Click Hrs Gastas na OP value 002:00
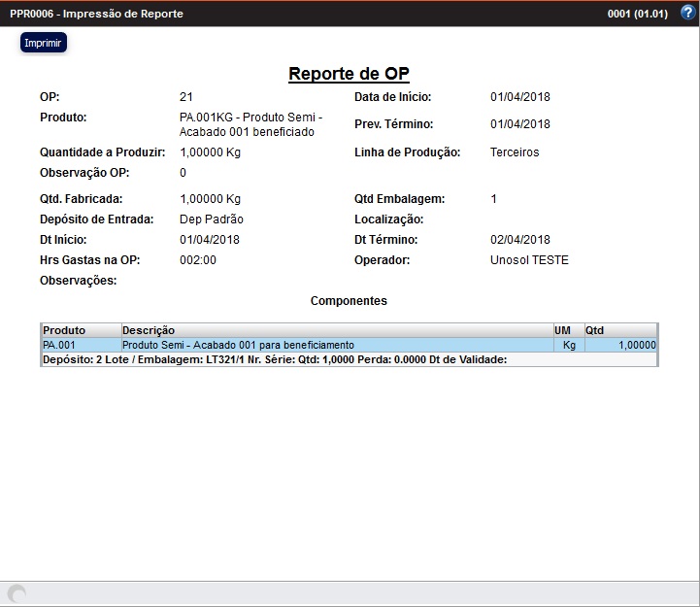This screenshot has width=700, height=607. [x=198, y=260]
